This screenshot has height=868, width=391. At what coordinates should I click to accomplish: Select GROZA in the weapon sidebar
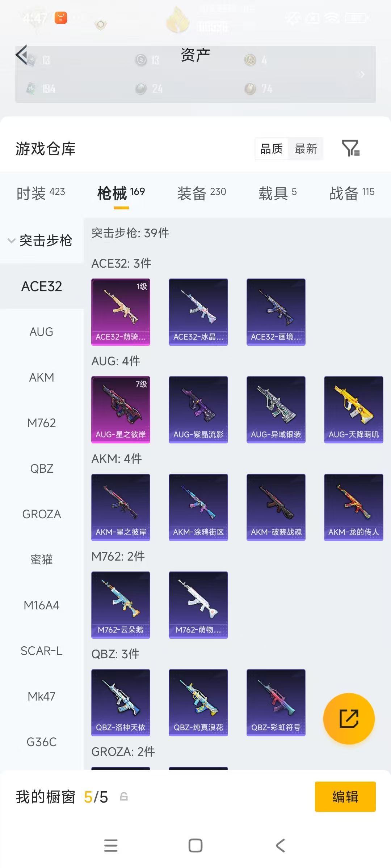tap(42, 514)
